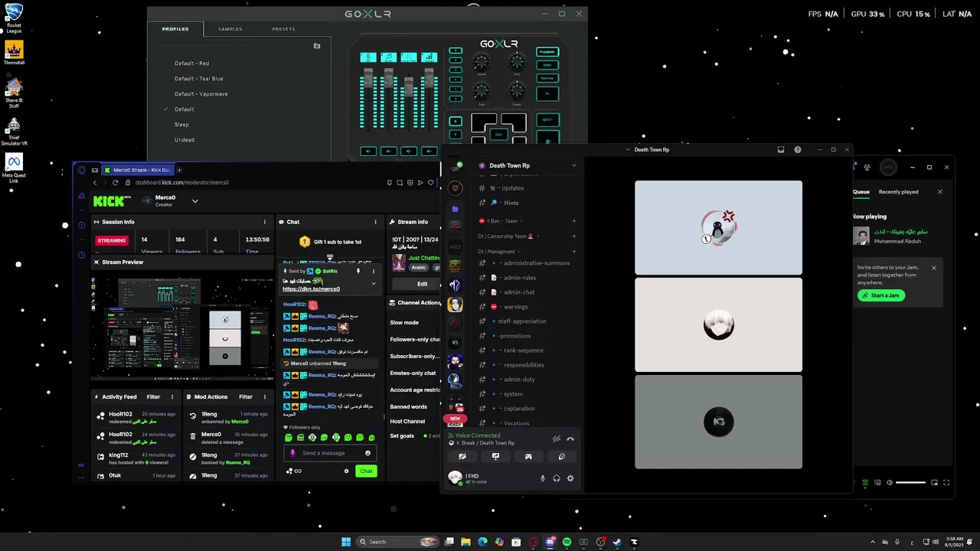Select the Voice Chat channel button in GoXLR

coord(409,57)
